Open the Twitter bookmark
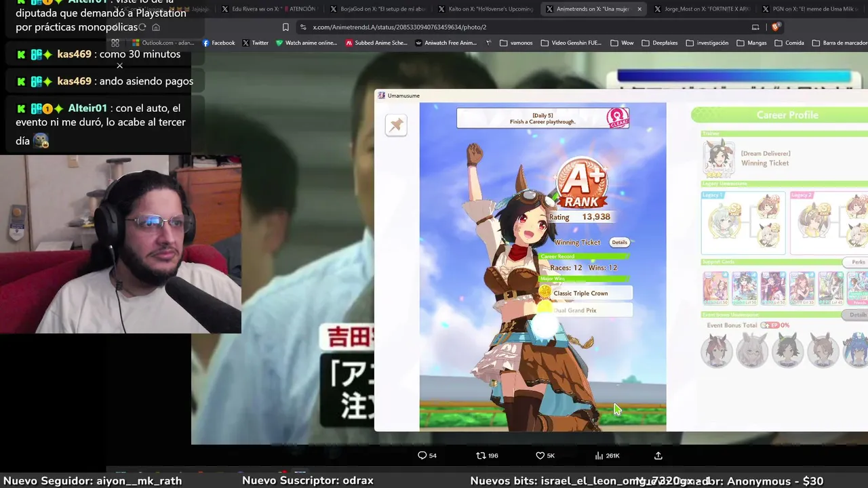Screen dimensions: 868x488 click(x=255, y=43)
